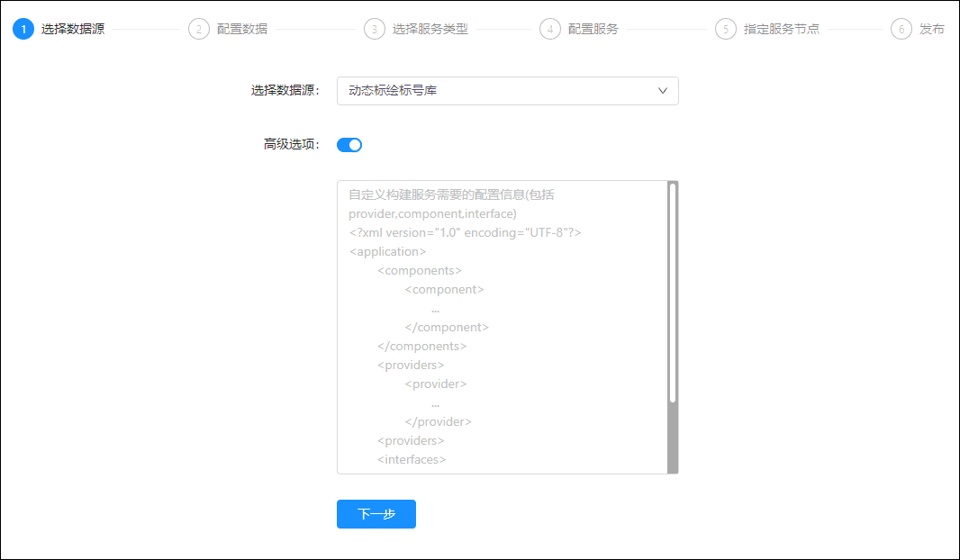This screenshot has width=960, height=560.
Task: Switch to the 选择服务类型 step
Action: [x=430, y=29]
